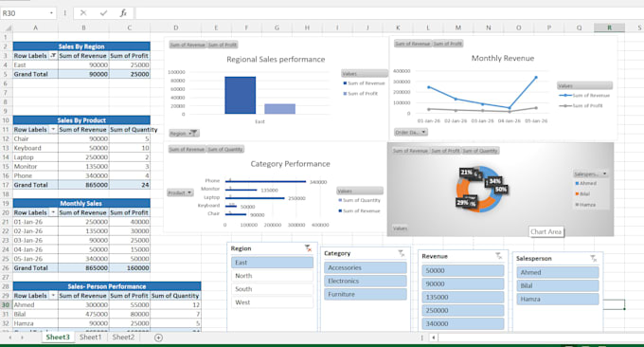Click the formula bar input field

[389, 13]
